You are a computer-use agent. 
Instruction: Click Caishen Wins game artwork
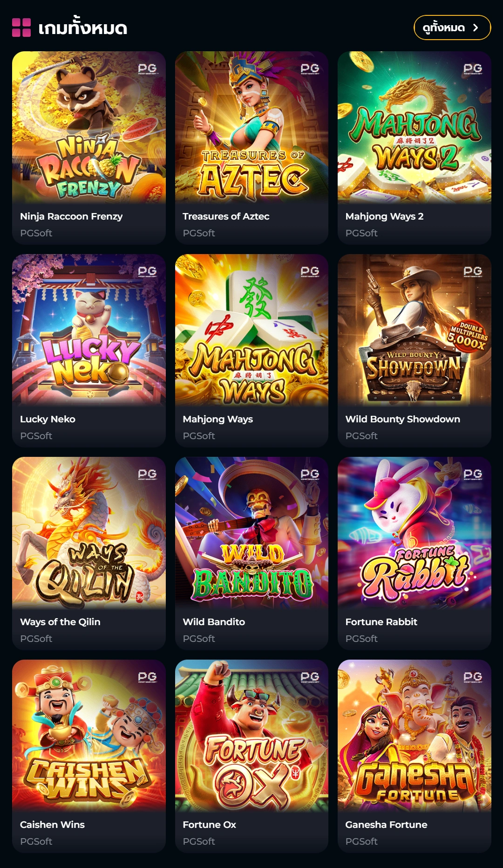pyautogui.click(x=89, y=736)
